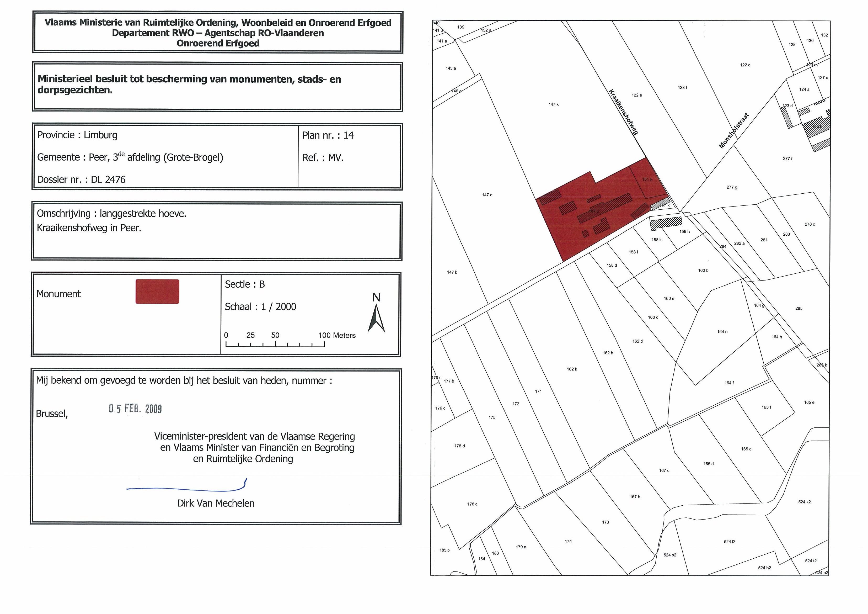Select parcel 147 k on the map
The width and height of the screenshot is (868, 614).
click(x=554, y=104)
